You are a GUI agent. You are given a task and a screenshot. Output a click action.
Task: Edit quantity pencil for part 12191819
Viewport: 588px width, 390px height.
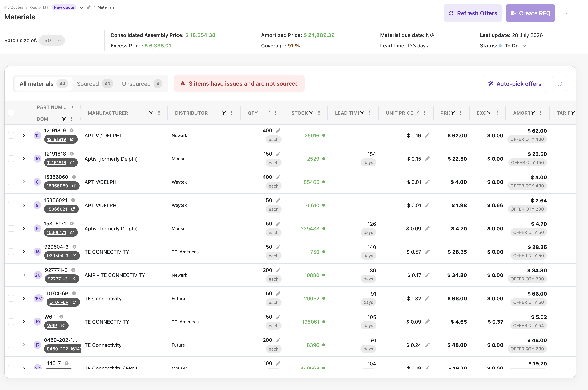(x=278, y=131)
